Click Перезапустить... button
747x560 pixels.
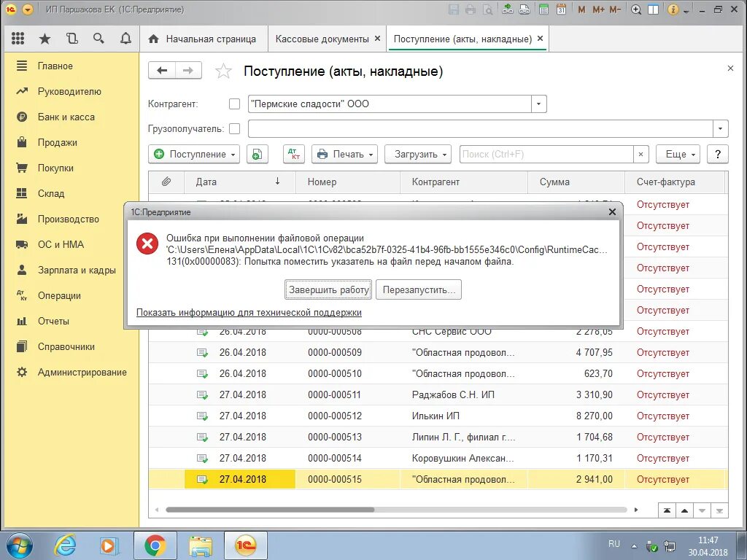point(418,289)
